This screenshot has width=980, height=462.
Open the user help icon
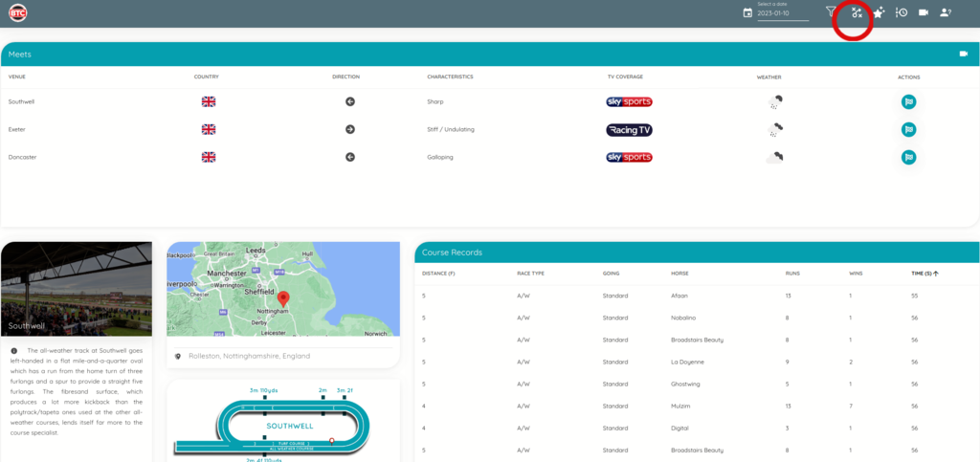[x=946, y=12]
